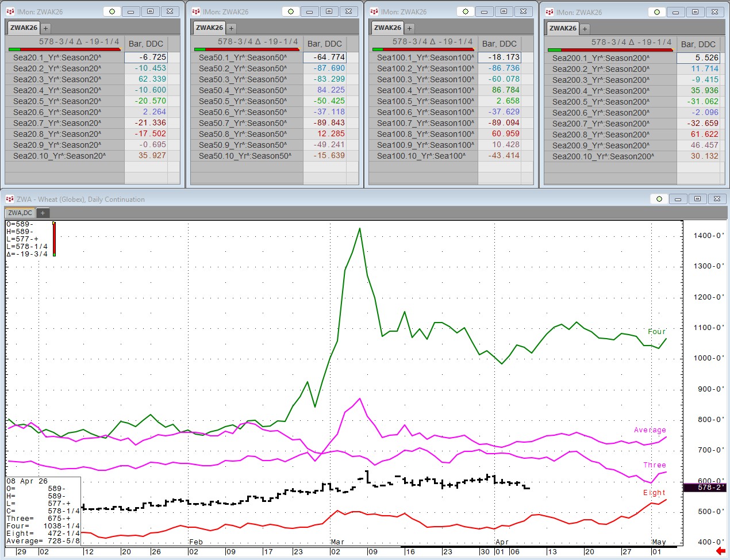Click the Bar, DDC column header in the Season100 window
This screenshot has height=560, width=730.
499,44
